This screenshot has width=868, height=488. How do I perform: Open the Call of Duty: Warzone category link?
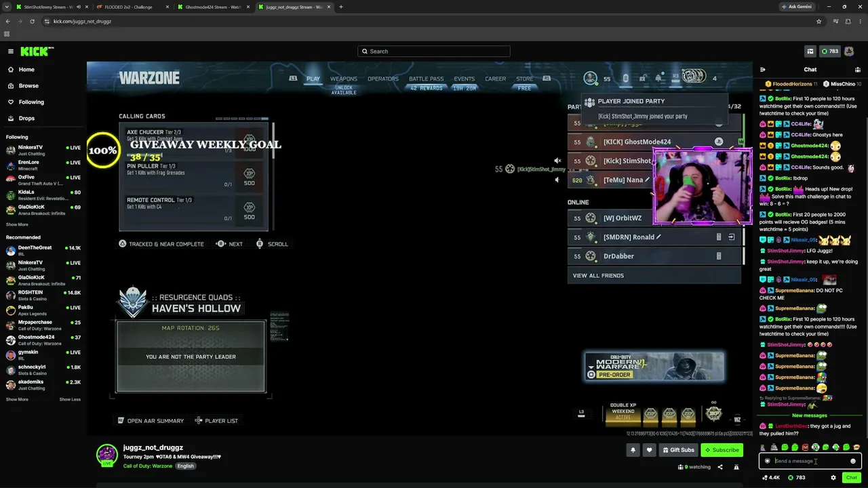tap(148, 466)
